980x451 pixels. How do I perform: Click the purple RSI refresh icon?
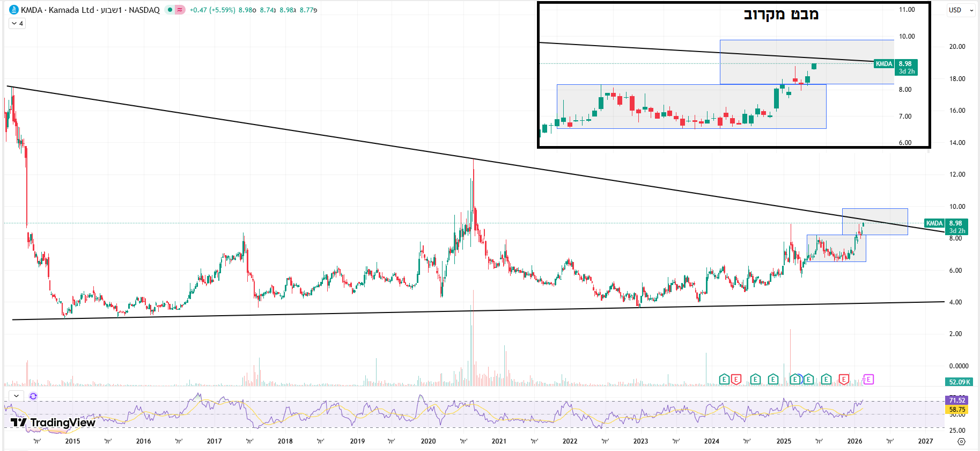(x=33, y=396)
